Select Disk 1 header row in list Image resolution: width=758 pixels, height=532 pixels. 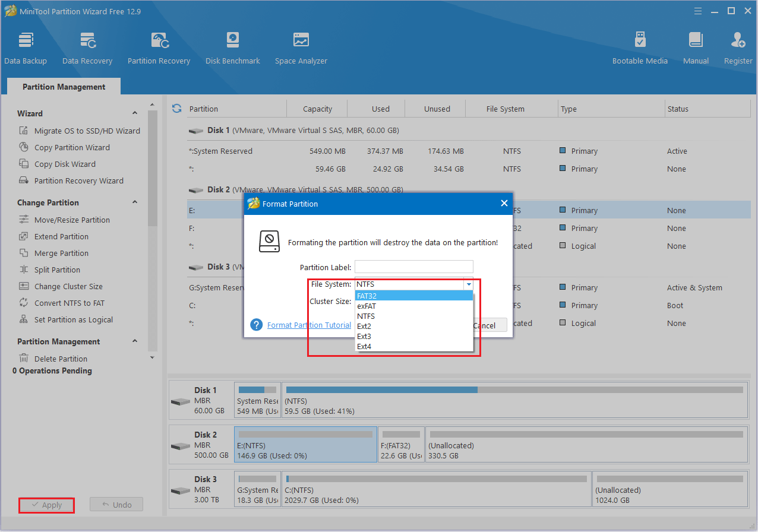(469, 130)
